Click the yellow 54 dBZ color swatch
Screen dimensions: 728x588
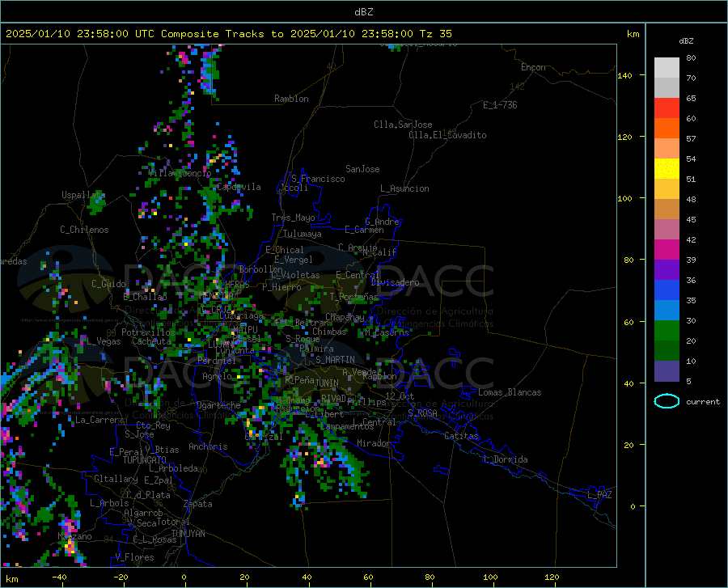667,169
